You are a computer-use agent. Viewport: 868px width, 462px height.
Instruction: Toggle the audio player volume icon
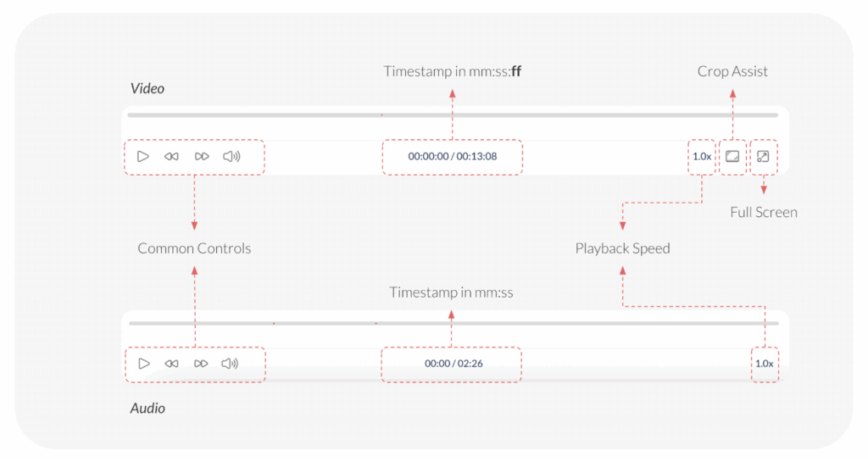click(x=230, y=364)
